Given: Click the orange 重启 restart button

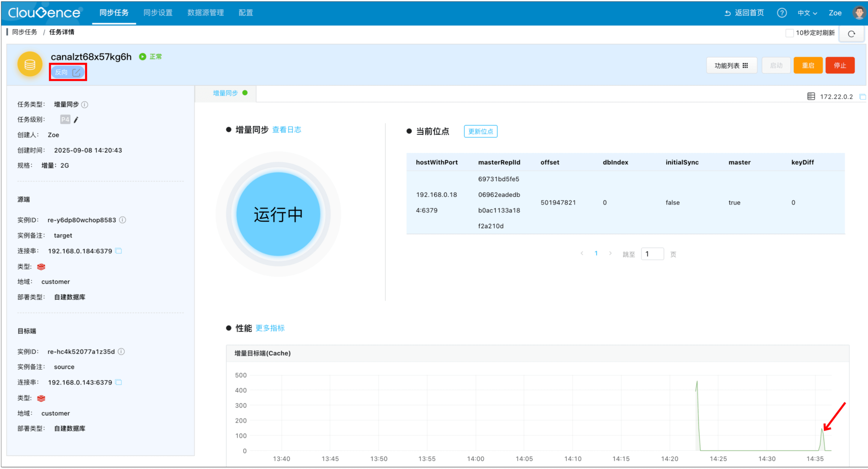Looking at the screenshot, I should pyautogui.click(x=808, y=65).
